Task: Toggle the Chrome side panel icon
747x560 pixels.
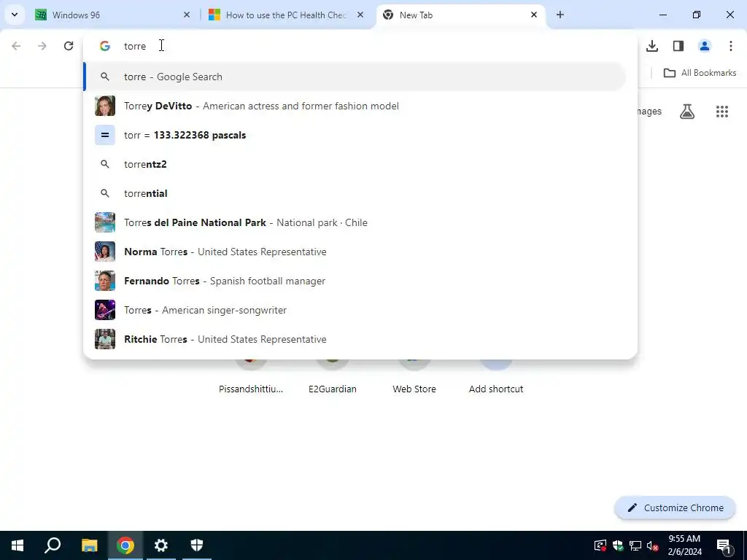Action: click(678, 46)
